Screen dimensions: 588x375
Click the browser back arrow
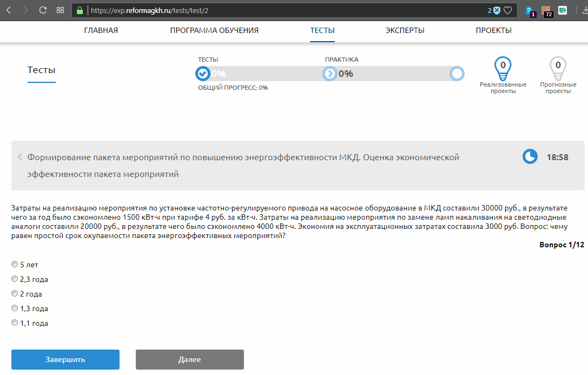(x=9, y=10)
